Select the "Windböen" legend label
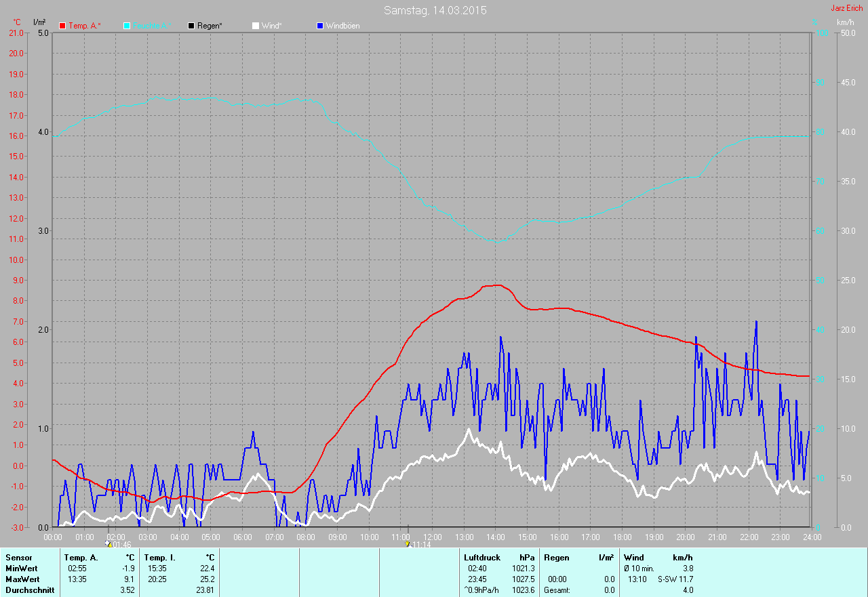Viewport: 868px width, 597px height. tap(343, 26)
